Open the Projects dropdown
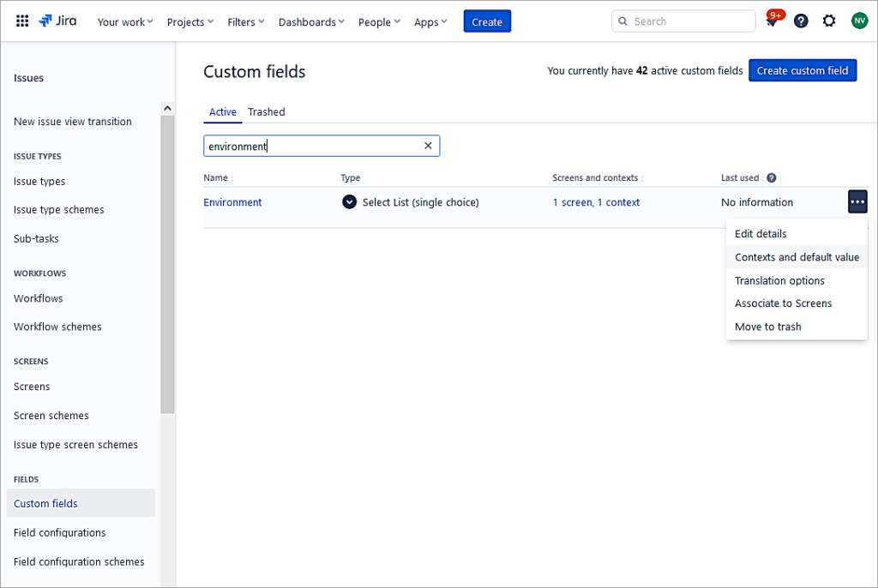Viewport: 878px width, 588px height. [x=189, y=22]
